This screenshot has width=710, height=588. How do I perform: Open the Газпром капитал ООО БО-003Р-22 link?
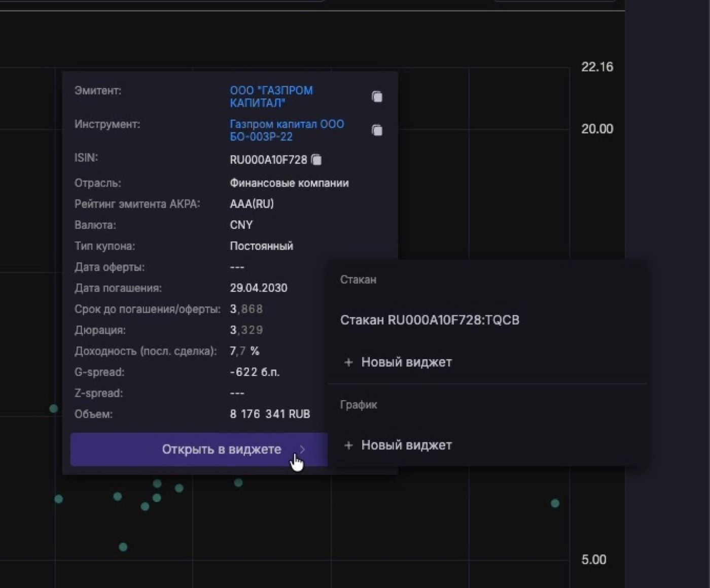287,130
